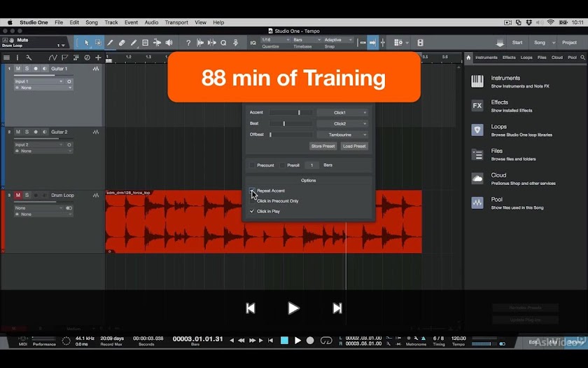Open the marker track flag icon

pos(64,57)
